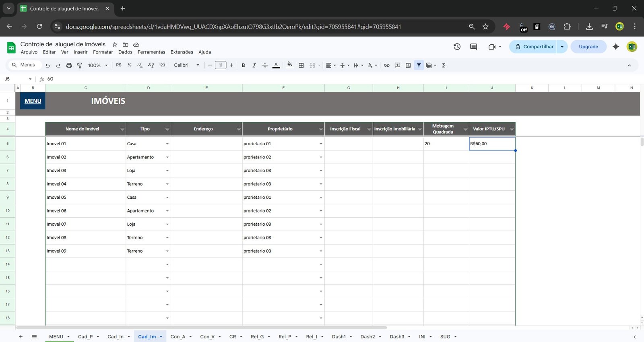The height and width of the screenshot is (342, 644).
Task: Select the paint format roller tool
Action: click(80, 65)
